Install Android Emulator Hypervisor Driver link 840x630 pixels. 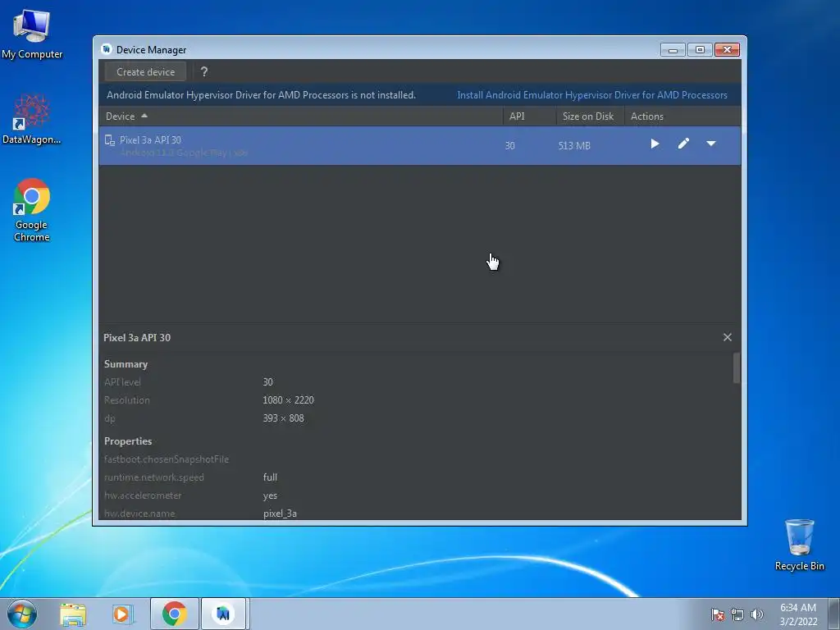[x=592, y=95]
